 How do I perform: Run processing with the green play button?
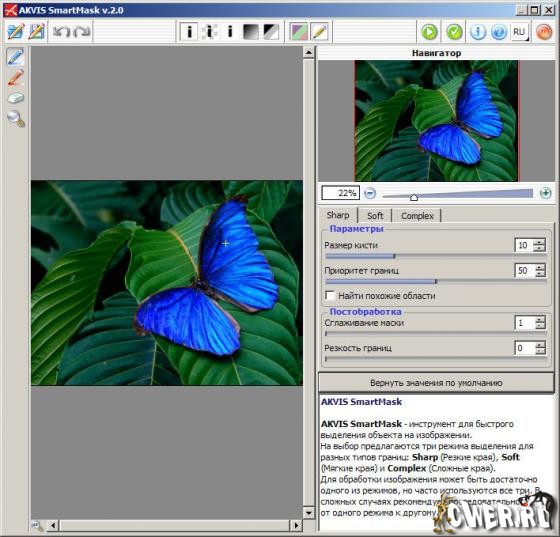pos(429,32)
